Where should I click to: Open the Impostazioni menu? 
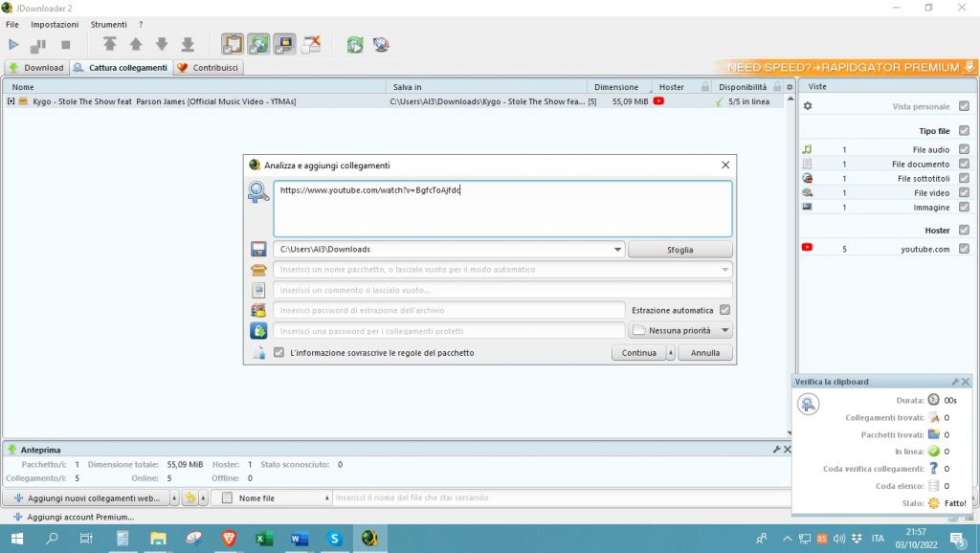tap(55, 24)
